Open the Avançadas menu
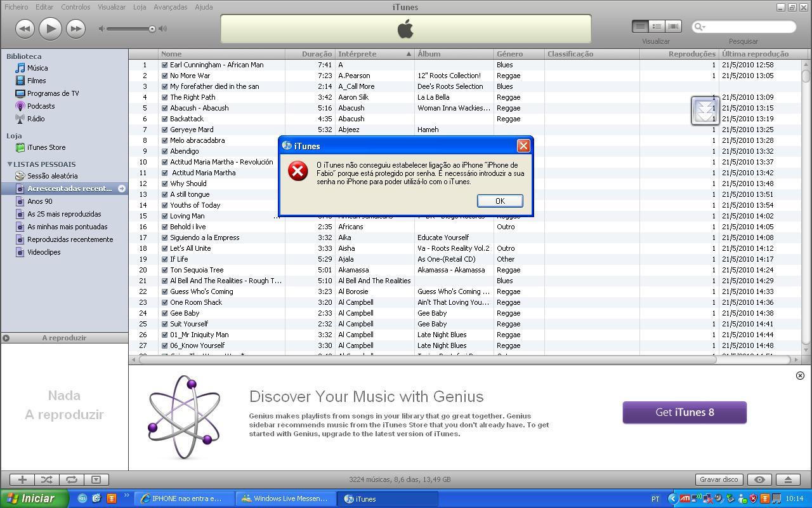The image size is (812, 508). [170, 7]
